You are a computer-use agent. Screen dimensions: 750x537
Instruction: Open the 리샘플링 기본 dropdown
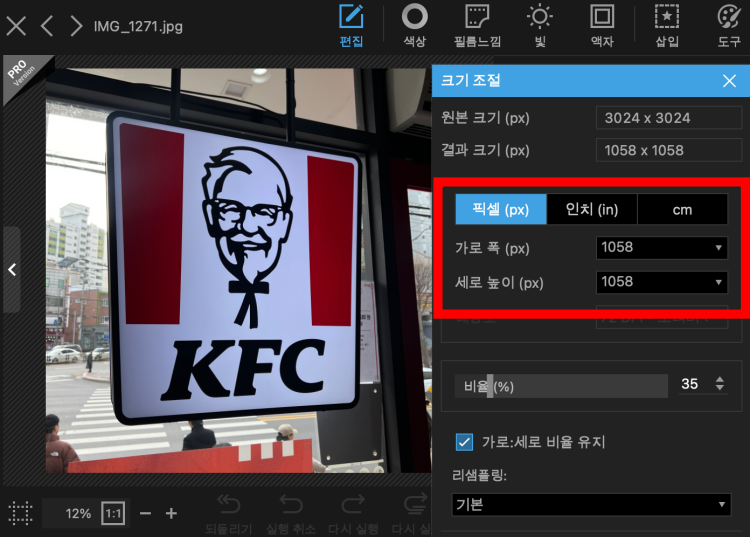click(x=591, y=505)
